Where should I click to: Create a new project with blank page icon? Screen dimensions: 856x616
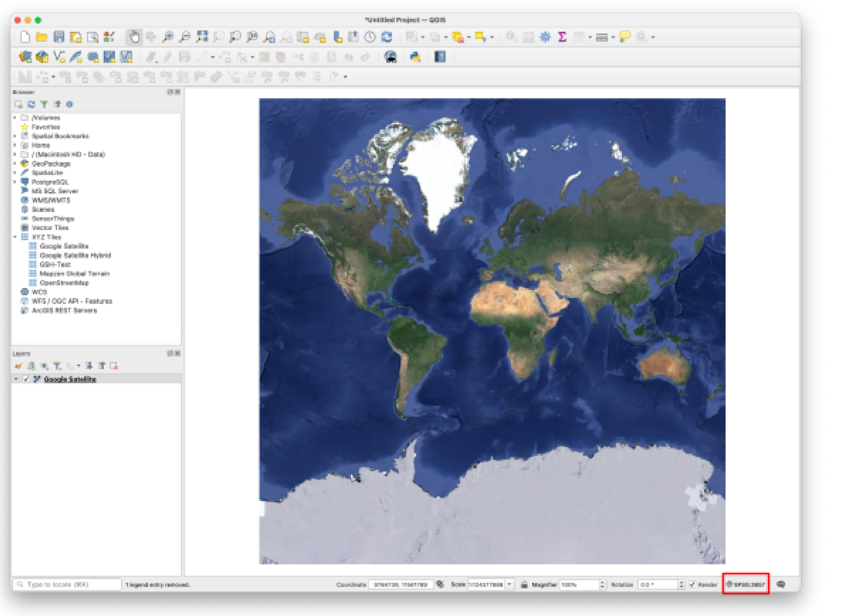[25, 37]
